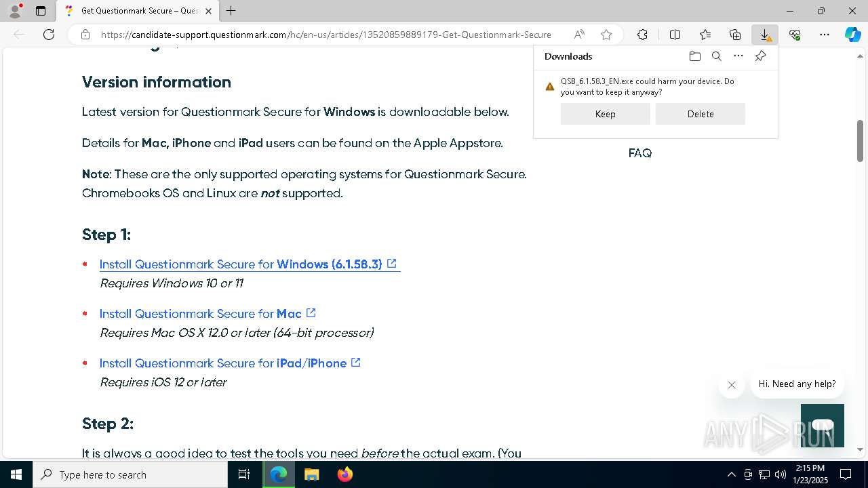The height and width of the screenshot is (488, 868).
Task: Toggle split screen view
Action: (675, 35)
